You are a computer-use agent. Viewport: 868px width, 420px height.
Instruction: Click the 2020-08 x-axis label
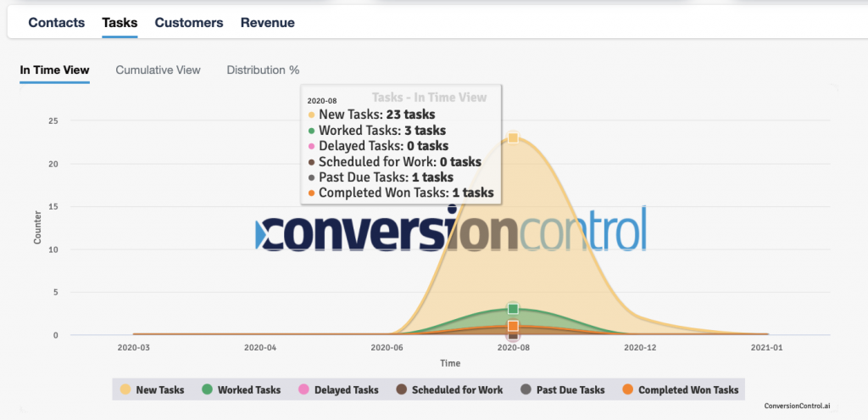[513, 348]
